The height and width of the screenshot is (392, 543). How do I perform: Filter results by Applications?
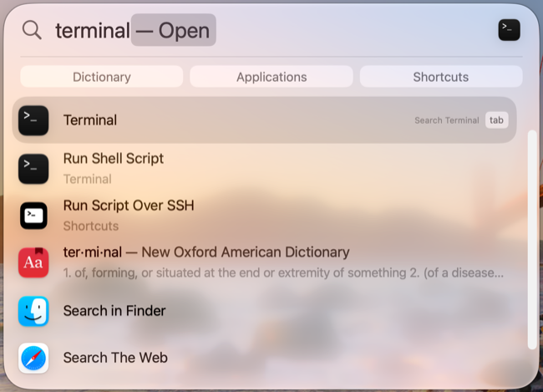point(271,77)
